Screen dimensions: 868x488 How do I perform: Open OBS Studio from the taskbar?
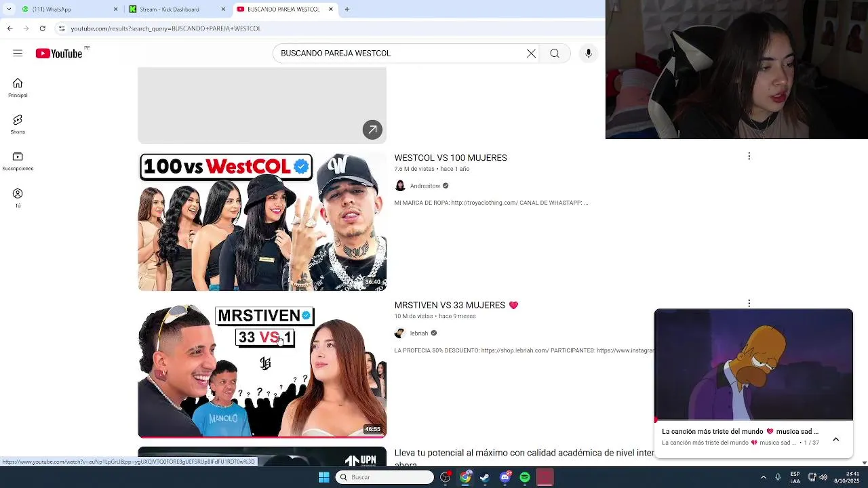(445, 477)
